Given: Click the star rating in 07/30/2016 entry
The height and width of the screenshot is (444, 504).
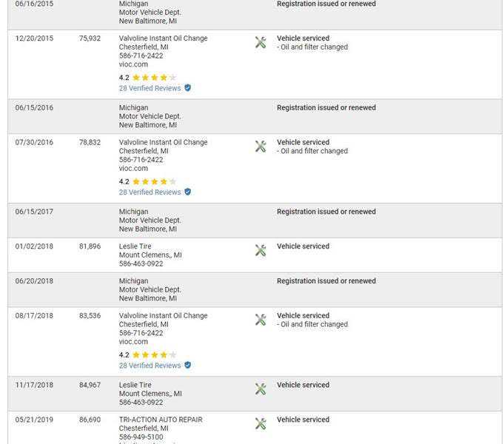Looking at the screenshot, I should click(x=154, y=182).
